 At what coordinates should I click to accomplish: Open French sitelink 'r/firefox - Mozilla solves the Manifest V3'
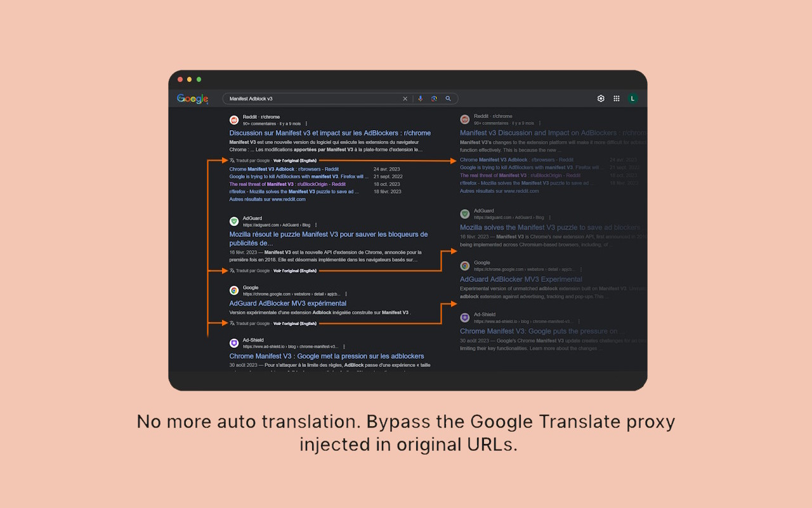(x=294, y=192)
